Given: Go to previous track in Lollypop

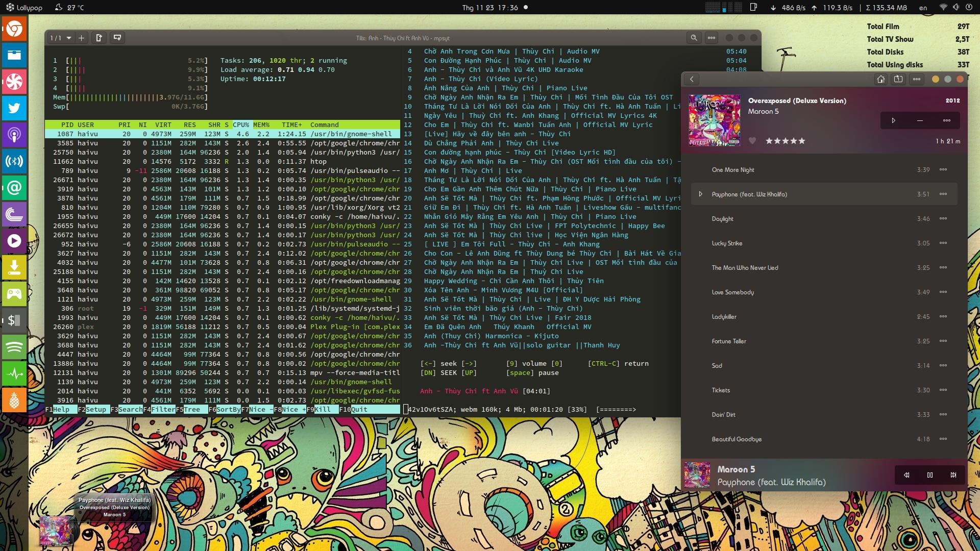Looking at the screenshot, I should pos(906,475).
